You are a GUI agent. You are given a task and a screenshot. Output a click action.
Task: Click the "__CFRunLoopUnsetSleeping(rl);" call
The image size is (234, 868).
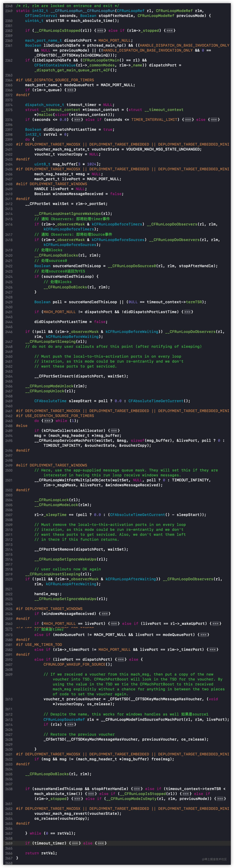[58, 574]
